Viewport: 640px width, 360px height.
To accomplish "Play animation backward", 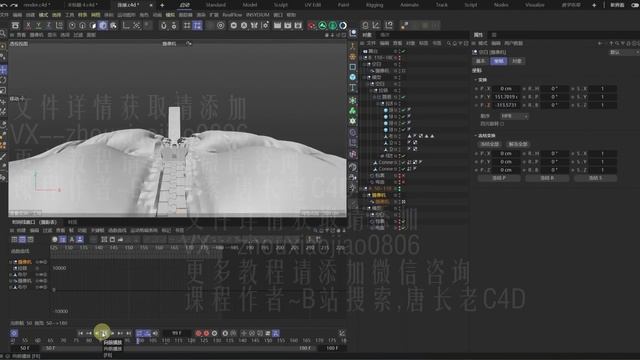I will click(x=97, y=333).
